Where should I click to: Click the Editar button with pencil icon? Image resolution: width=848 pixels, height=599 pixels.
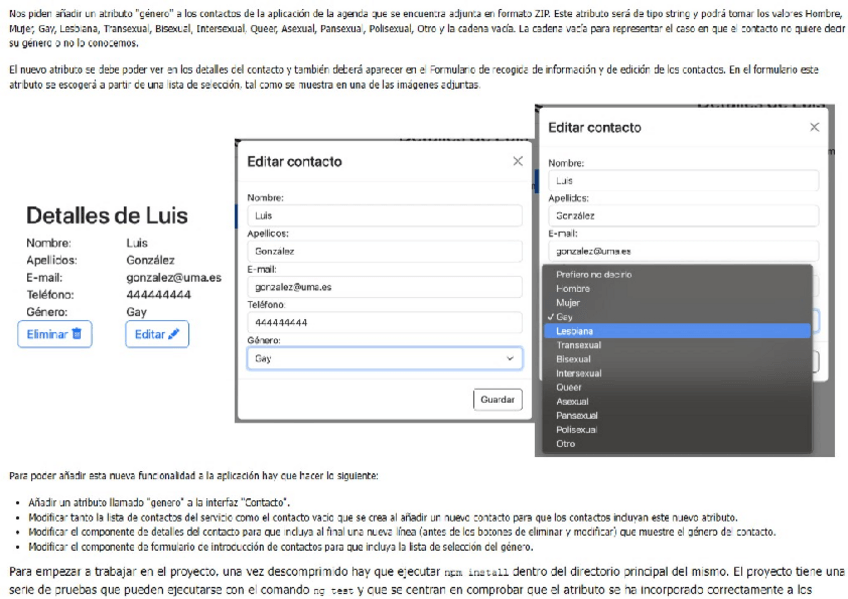[x=157, y=334]
